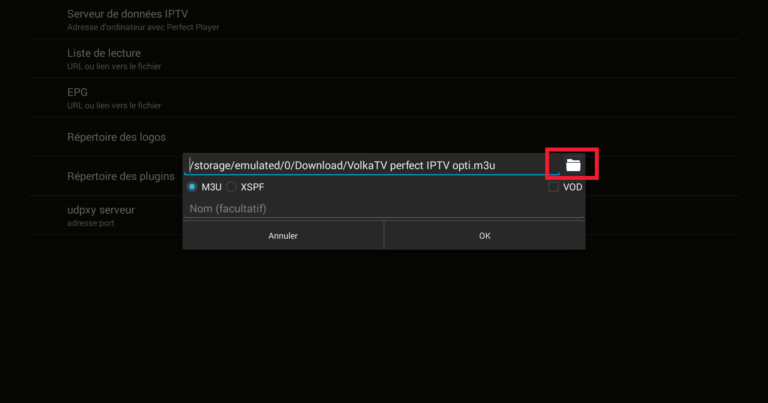Viewport: 768px width, 403px height.
Task: Open Serveur de données IPTV setting
Action: (384, 20)
